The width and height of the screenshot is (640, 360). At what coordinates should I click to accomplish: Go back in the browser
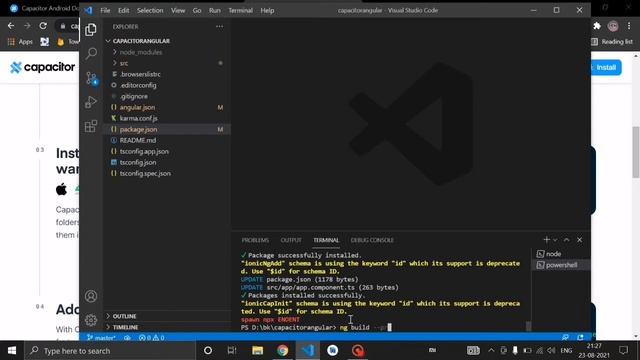tap(11, 26)
